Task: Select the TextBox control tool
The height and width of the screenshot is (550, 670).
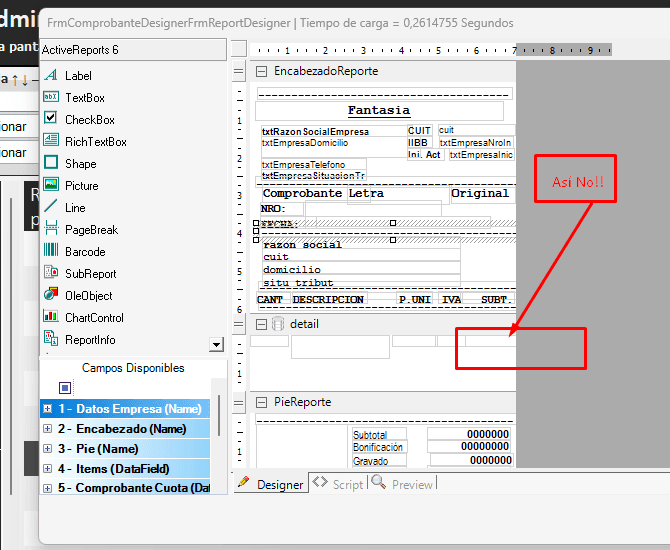Action: [84, 98]
